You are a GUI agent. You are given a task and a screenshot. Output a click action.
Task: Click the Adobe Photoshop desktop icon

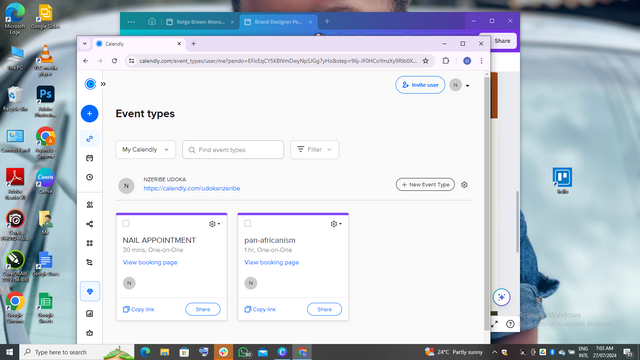click(45, 101)
